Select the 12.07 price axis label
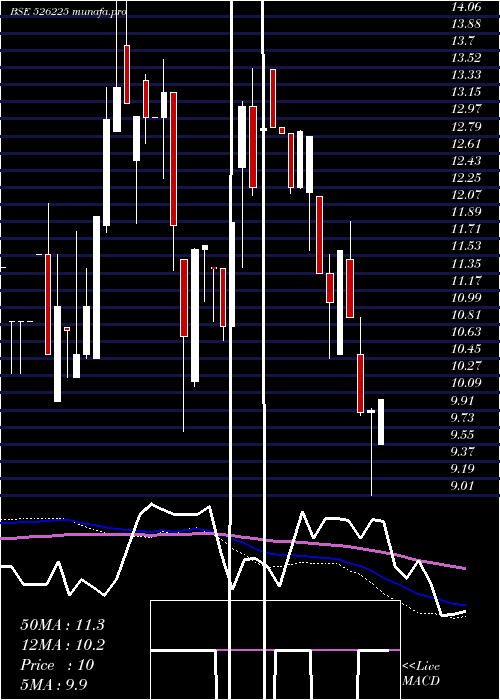The image size is (500, 700). click(x=466, y=195)
